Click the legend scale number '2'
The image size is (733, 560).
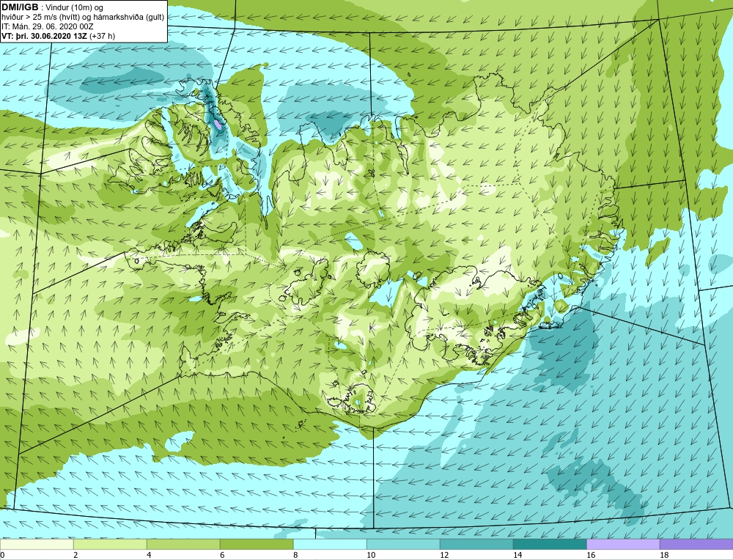tap(75, 555)
